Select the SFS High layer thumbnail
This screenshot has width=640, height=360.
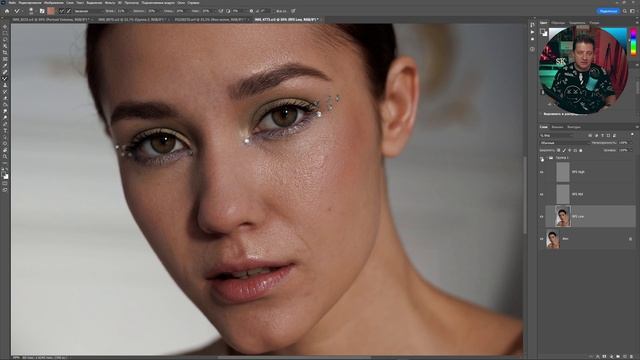point(563,172)
